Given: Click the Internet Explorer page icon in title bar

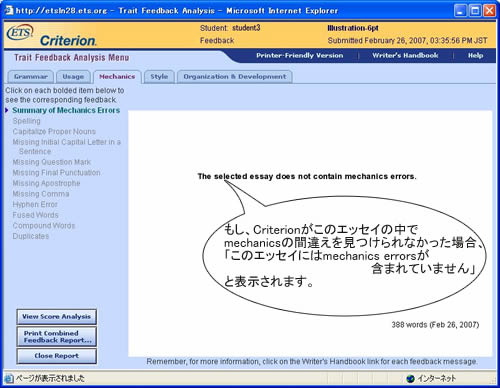Looking at the screenshot, I should click(x=9, y=10).
